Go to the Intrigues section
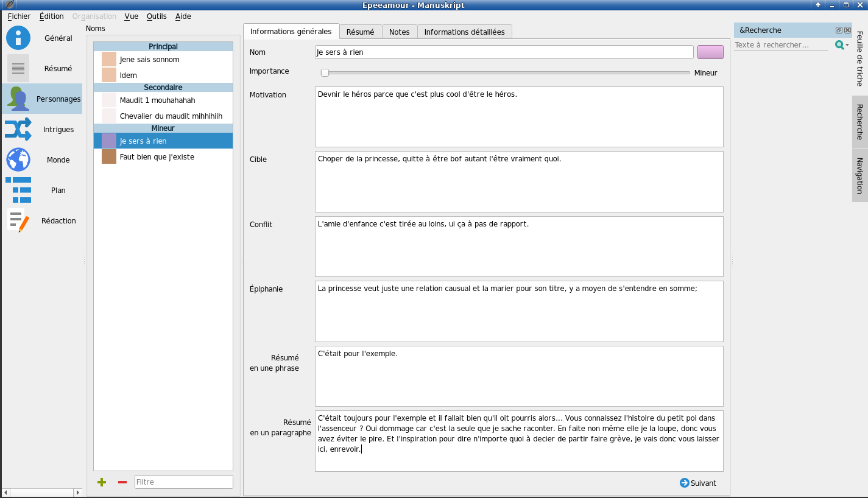The width and height of the screenshot is (868, 498). tap(42, 129)
